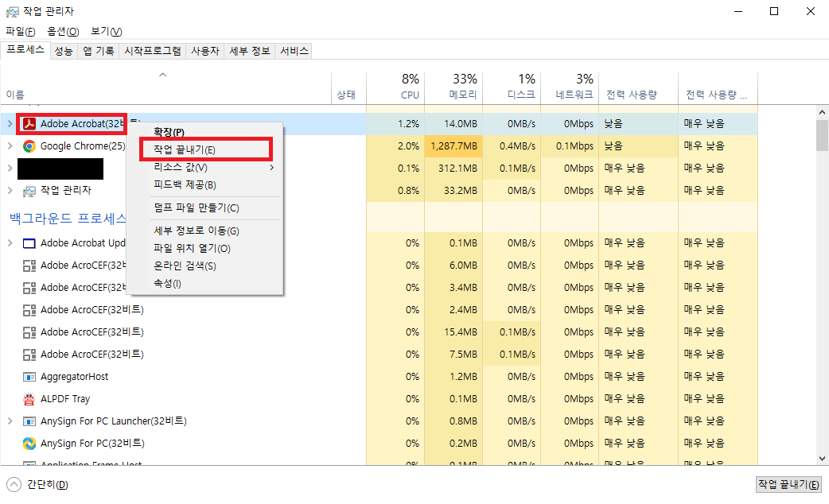Click the Adobe Acrobat process icon
The image size is (829, 504).
coord(29,124)
